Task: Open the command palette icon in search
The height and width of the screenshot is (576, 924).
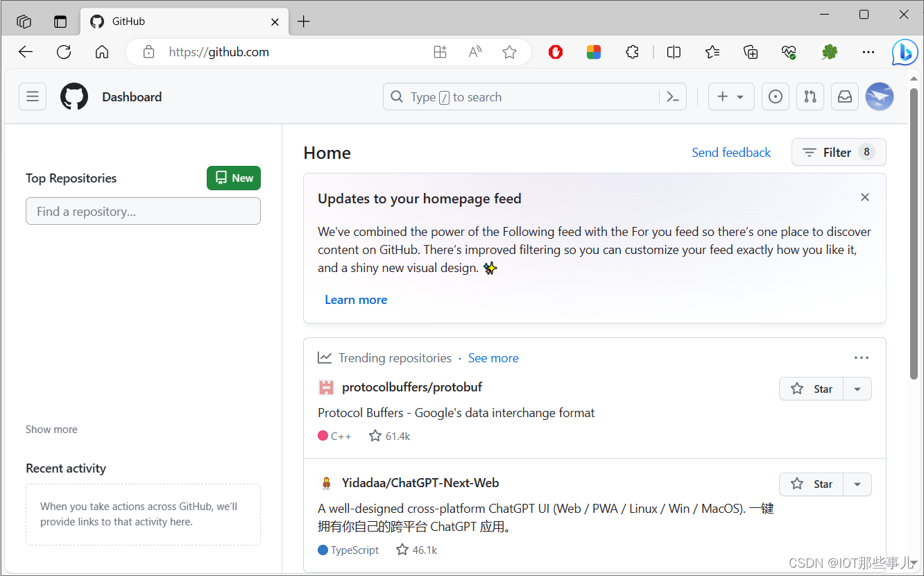Action: coord(672,97)
